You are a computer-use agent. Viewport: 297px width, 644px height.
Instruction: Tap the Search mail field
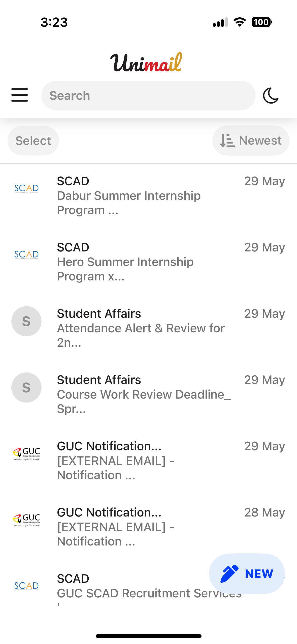point(148,95)
